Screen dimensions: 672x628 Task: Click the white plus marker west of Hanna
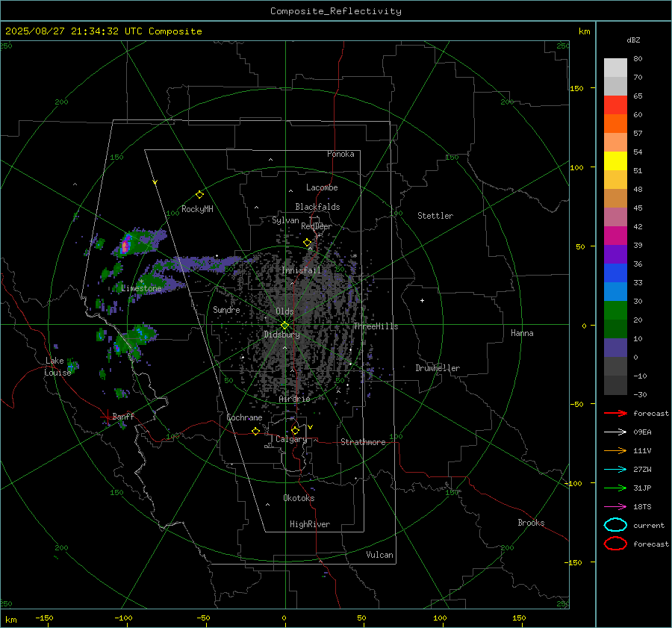(x=422, y=300)
